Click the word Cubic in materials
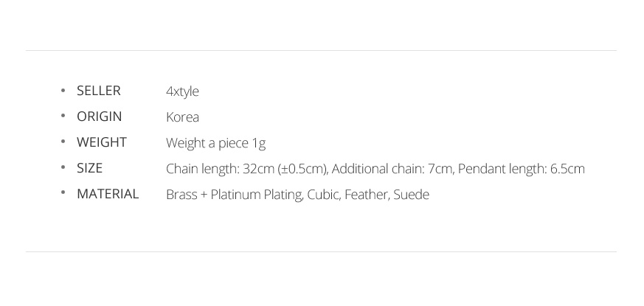644x306 pixels. click(x=323, y=195)
